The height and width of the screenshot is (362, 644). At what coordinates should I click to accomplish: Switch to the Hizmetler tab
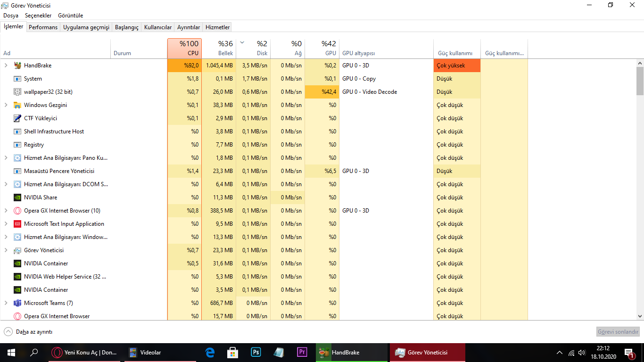pos(218,27)
